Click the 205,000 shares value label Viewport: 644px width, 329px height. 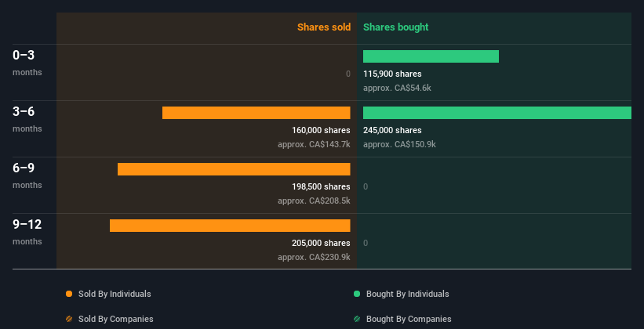click(x=320, y=243)
